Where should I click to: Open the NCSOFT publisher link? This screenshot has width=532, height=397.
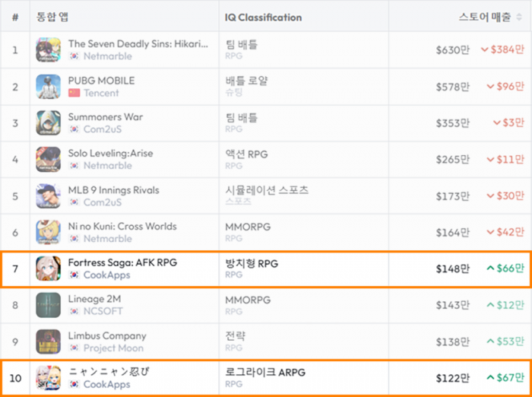point(103,311)
